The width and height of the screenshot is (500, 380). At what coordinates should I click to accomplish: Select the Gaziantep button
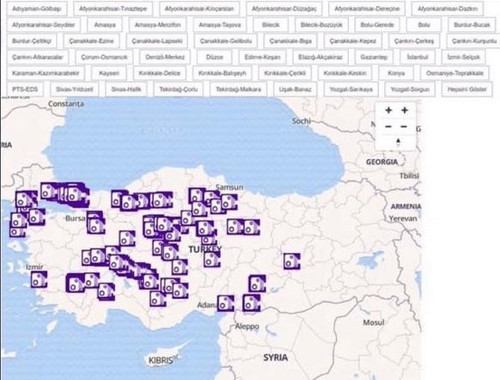coord(374,57)
